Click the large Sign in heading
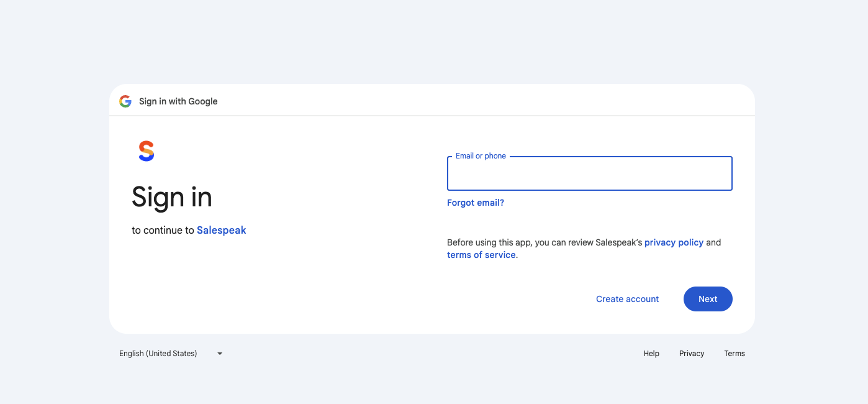The width and height of the screenshot is (868, 404). pos(172,198)
